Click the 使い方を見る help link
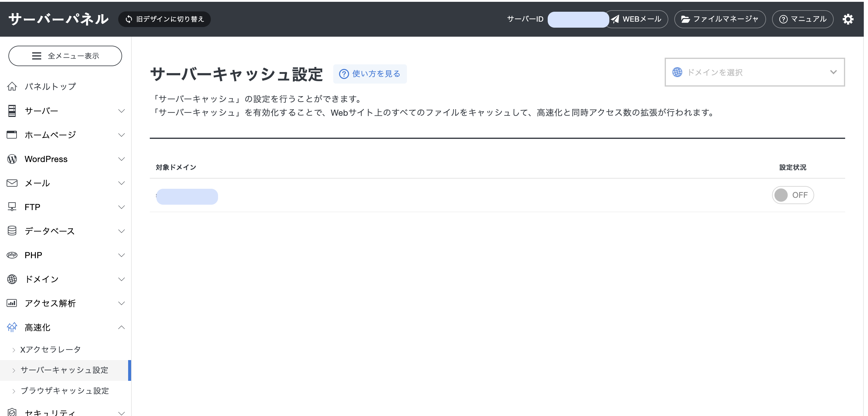This screenshot has height=416, width=868. (370, 74)
